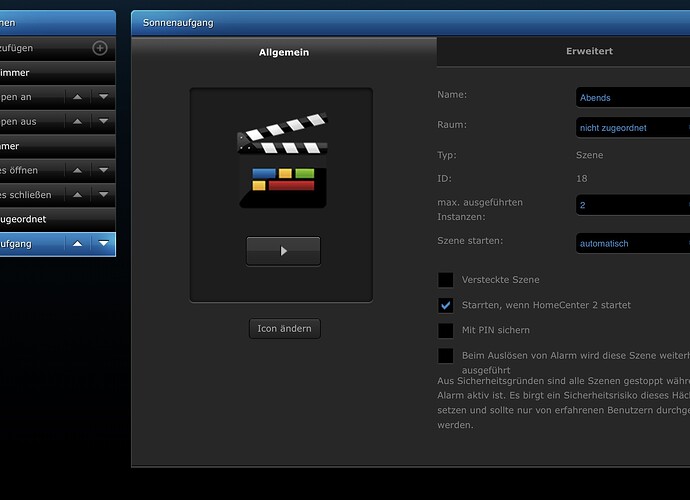Open the Raum dropdown 'nicht zugeordnet'
This screenshot has height=500, width=690.
(x=633, y=128)
